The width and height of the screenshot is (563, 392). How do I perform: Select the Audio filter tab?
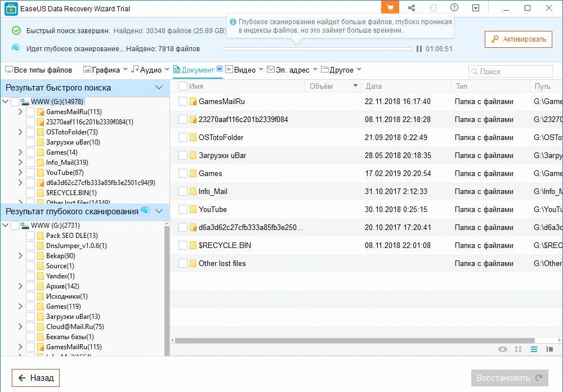click(146, 70)
